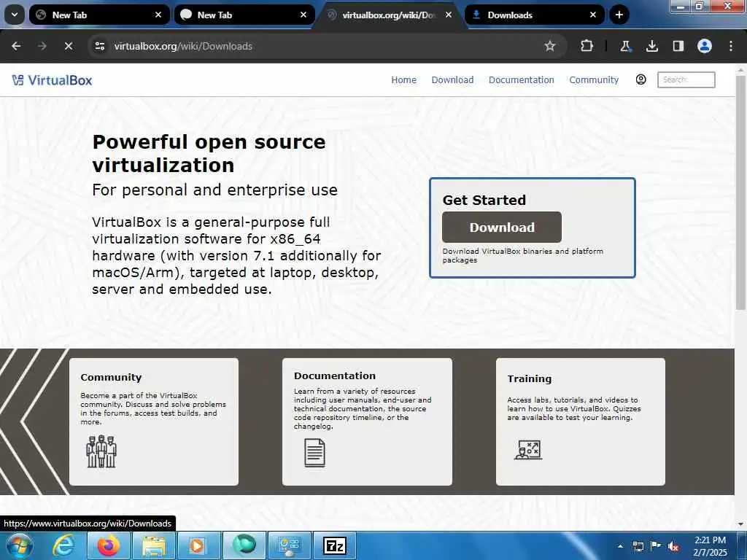The width and height of the screenshot is (747, 560).
Task: Open Windows Explorer folder in taskbar
Action: click(x=153, y=545)
